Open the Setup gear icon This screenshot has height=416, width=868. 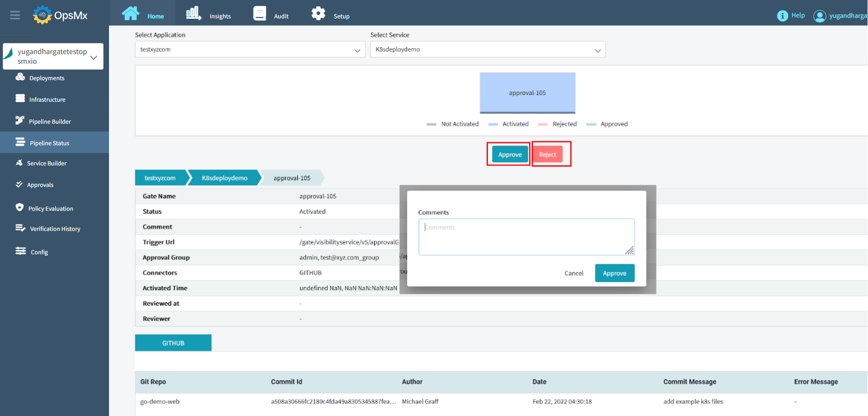pos(318,13)
